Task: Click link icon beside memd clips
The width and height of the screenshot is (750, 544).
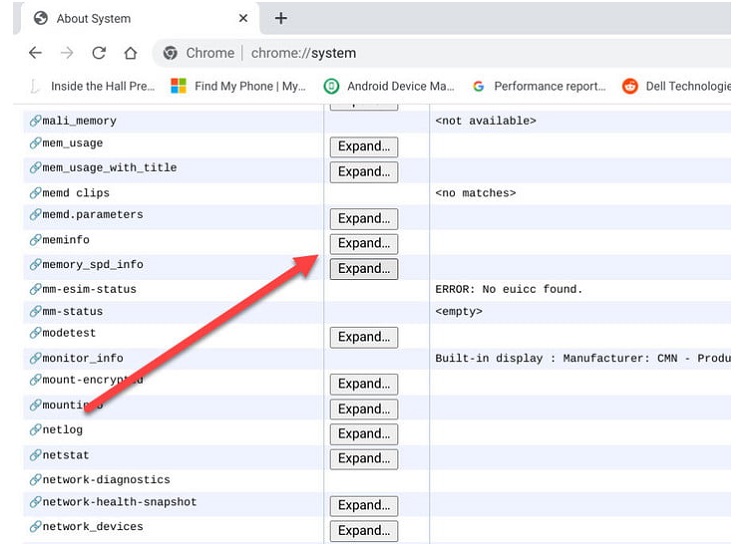Action: [35, 193]
